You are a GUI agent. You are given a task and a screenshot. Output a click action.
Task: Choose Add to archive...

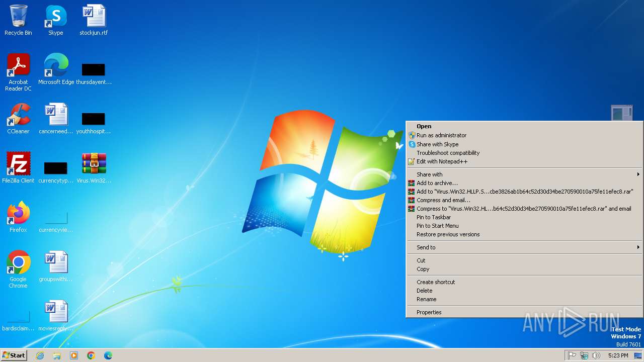[x=524, y=183]
